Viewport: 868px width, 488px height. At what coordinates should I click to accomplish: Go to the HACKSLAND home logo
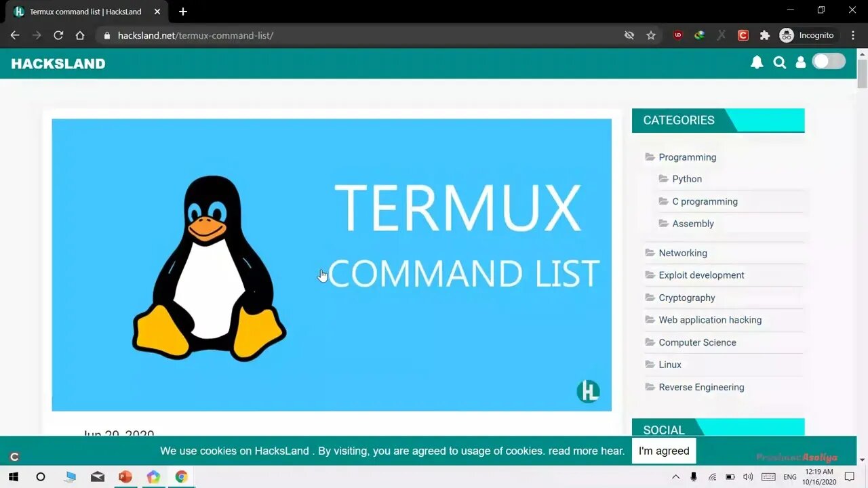click(x=58, y=64)
